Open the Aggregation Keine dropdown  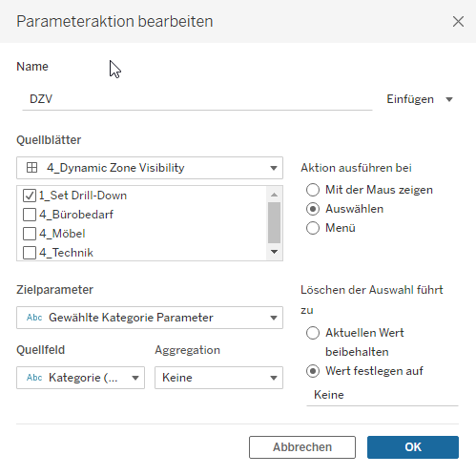tap(218, 378)
